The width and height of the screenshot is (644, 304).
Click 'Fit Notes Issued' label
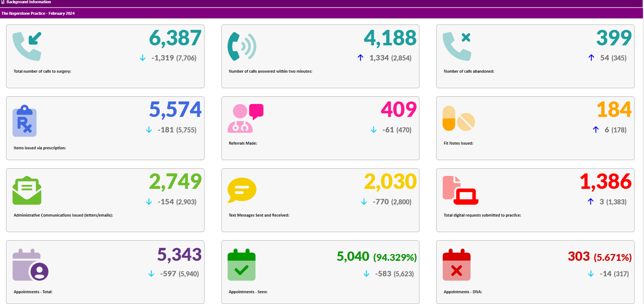click(x=459, y=143)
